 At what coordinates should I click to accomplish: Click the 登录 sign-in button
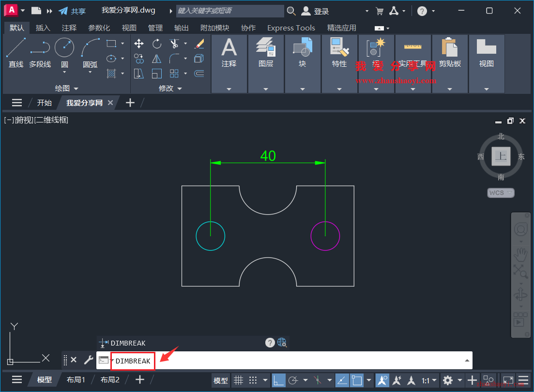(x=316, y=11)
